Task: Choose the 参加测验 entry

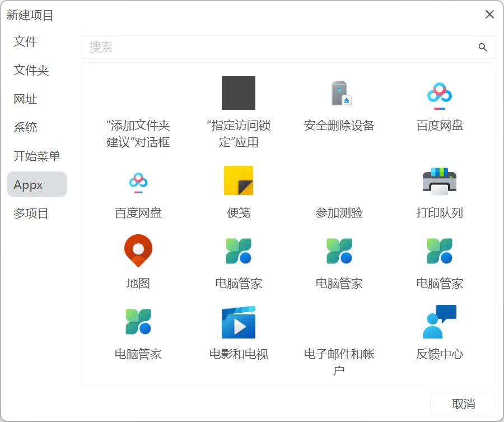Action: pos(339,213)
